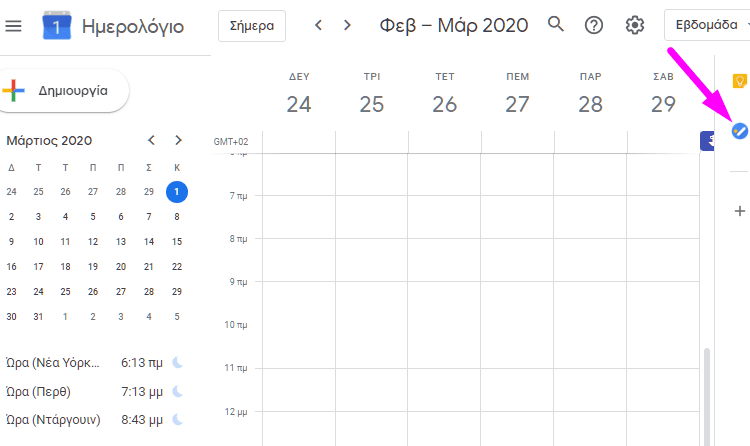
Task: Open Google Keep side panel icon
Action: [x=739, y=81]
